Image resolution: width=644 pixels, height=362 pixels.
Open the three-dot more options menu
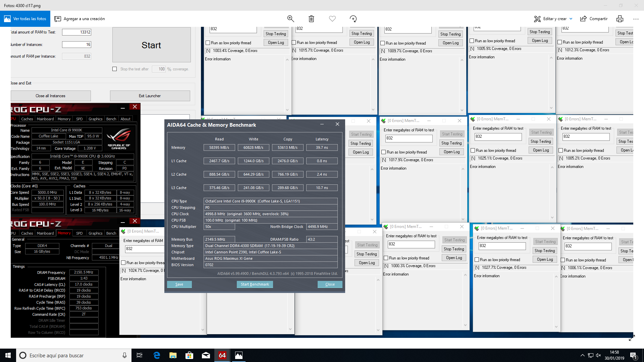(636, 19)
